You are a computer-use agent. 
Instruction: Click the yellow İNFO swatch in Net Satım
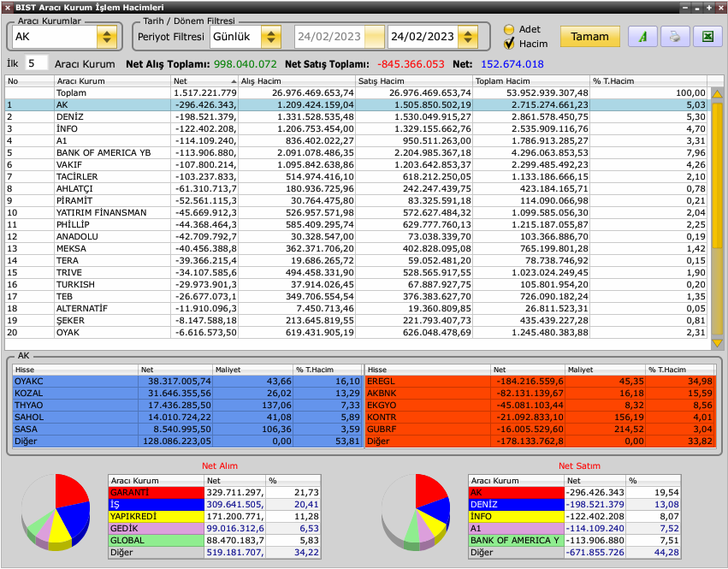tap(517, 517)
